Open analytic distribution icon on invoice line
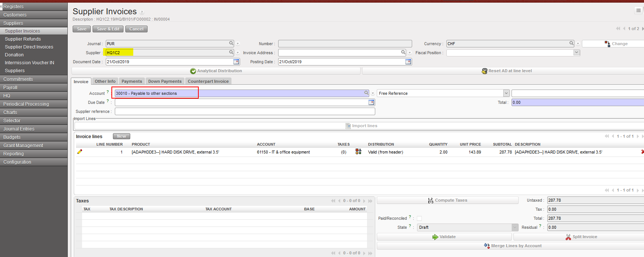Screen dimensions: 644x257 [358, 152]
